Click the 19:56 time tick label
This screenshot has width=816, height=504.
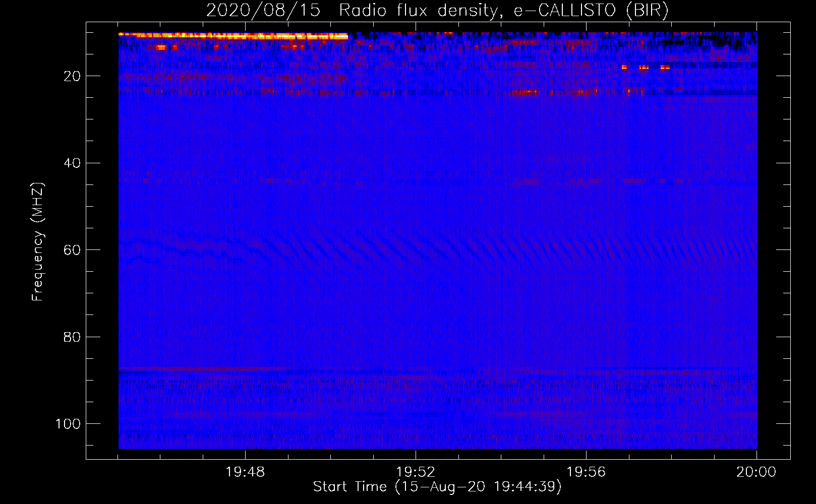pyautogui.click(x=586, y=472)
